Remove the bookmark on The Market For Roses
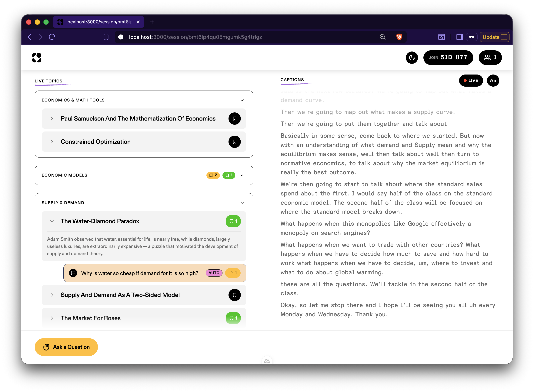This screenshot has height=392, width=534. coord(233,318)
